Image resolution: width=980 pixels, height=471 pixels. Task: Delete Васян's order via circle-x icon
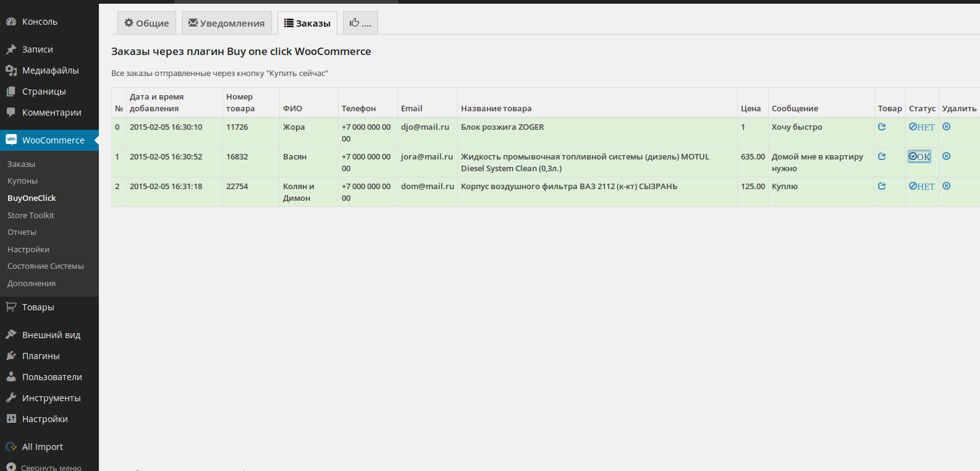pos(946,156)
